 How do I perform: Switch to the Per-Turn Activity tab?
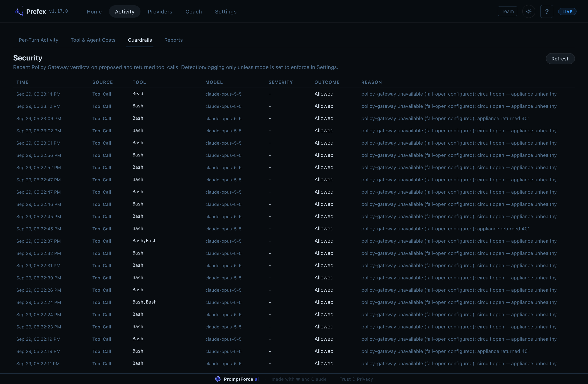[39, 40]
